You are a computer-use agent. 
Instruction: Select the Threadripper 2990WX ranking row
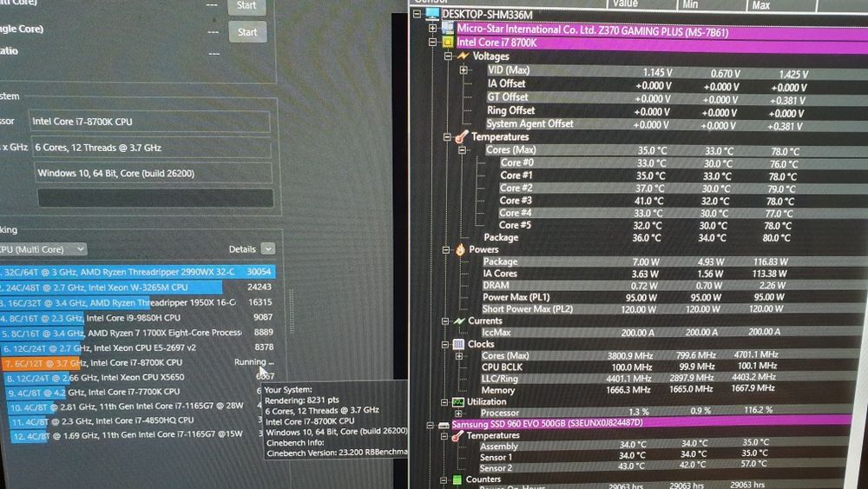pos(137,272)
